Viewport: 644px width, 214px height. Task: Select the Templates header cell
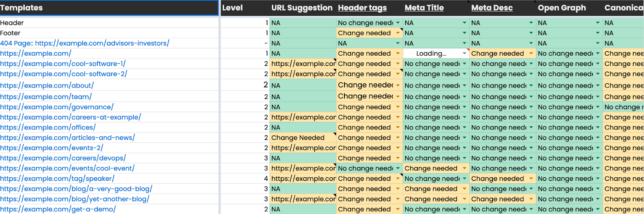[x=109, y=8]
